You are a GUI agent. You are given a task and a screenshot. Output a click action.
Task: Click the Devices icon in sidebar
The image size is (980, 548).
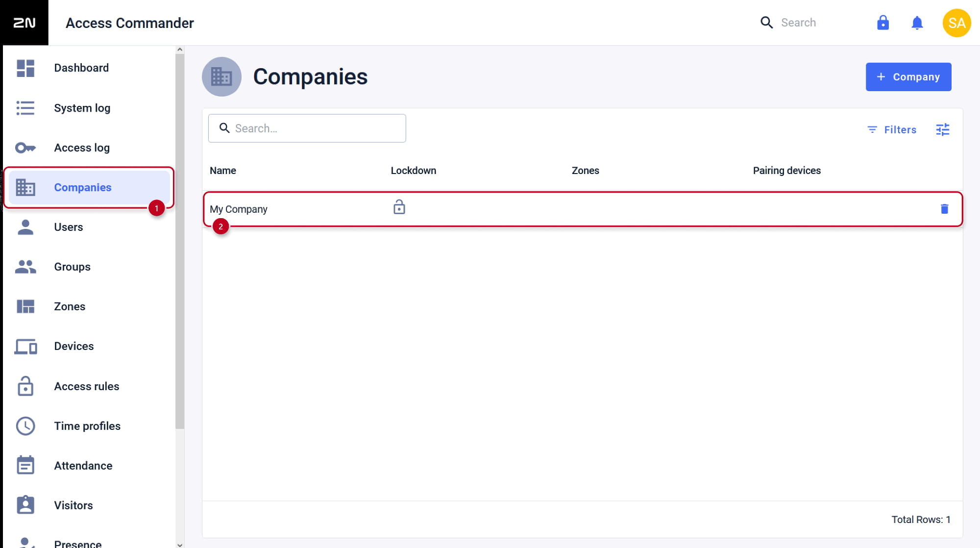pyautogui.click(x=25, y=347)
